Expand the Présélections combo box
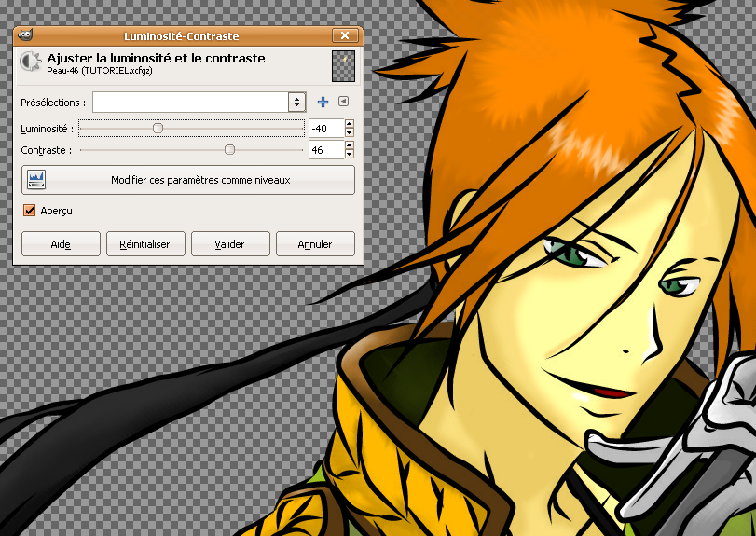The image size is (756, 536). (x=296, y=102)
